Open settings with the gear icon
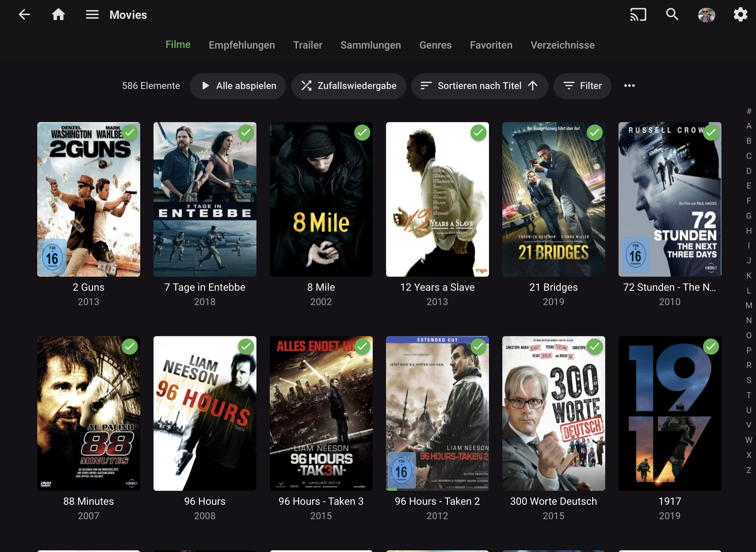The height and width of the screenshot is (552, 756). click(x=740, y=15)
